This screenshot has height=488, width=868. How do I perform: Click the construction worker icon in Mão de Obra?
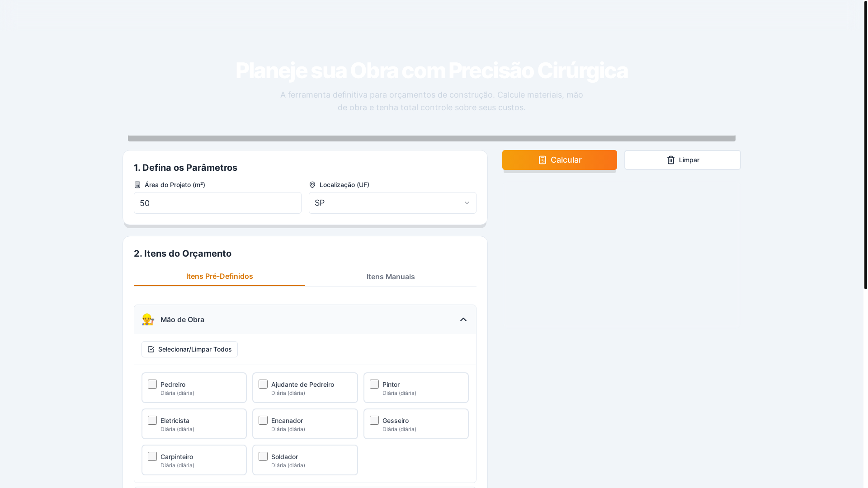coord(148,319)
